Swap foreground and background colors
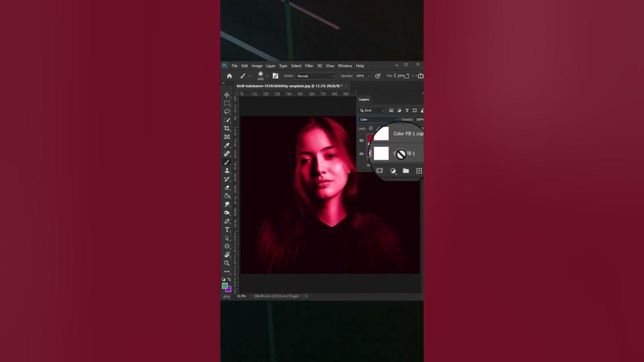 229,279
